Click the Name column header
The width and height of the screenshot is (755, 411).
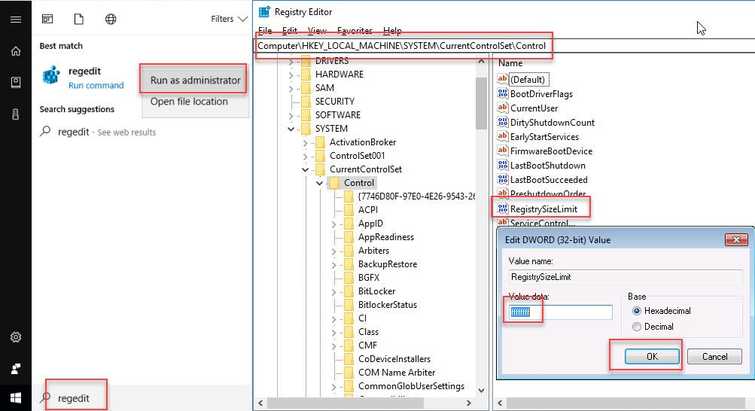510,63
